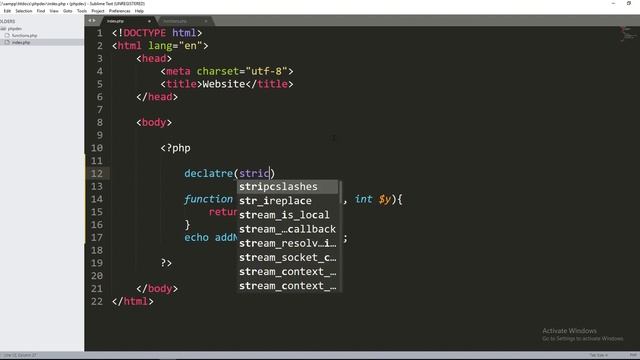The width and height of the screenshot is (640, 360).
Task: Click the title Website line
Action: pyautogui.click(x=227, y=84)
